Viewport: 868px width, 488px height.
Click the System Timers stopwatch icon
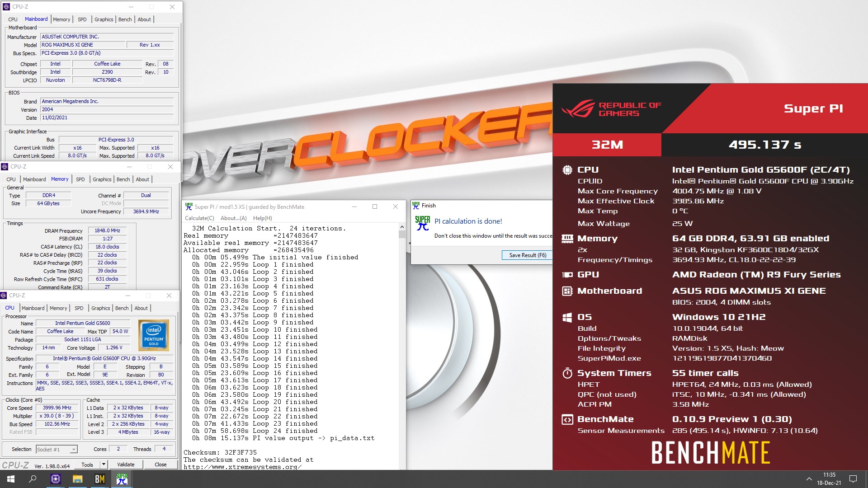click(x=567, y=373)
